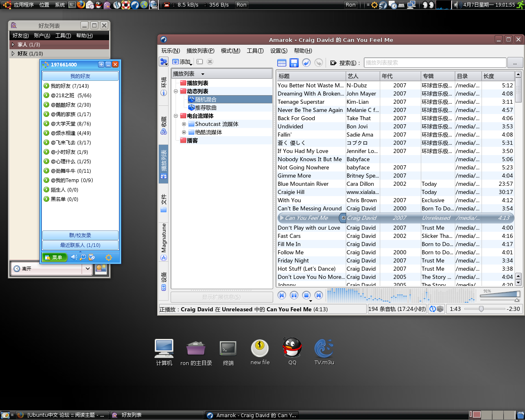Image resolution: width=525 pixels, height=420 pixels.
Task: Open the QQ desktop icon
Action: point(292,352)
